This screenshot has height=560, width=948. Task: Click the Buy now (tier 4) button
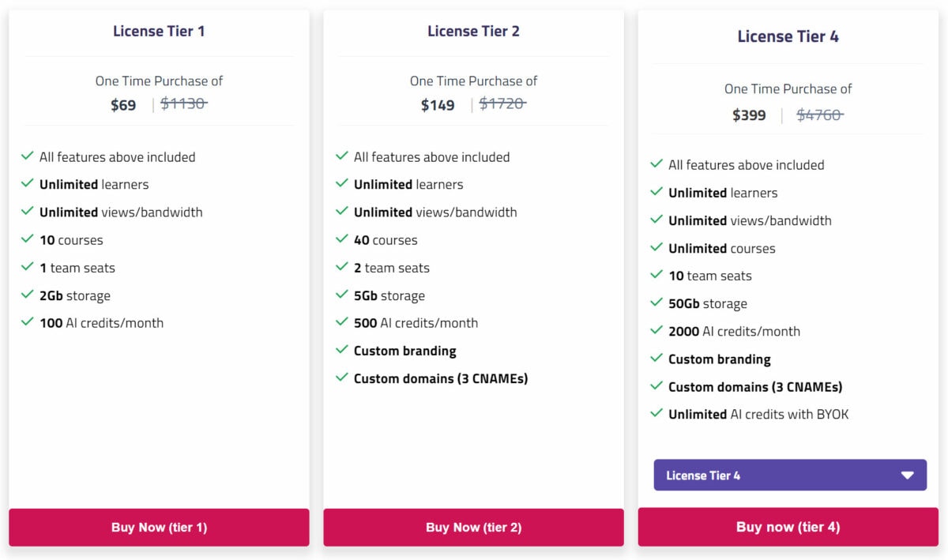pos(788,527)
